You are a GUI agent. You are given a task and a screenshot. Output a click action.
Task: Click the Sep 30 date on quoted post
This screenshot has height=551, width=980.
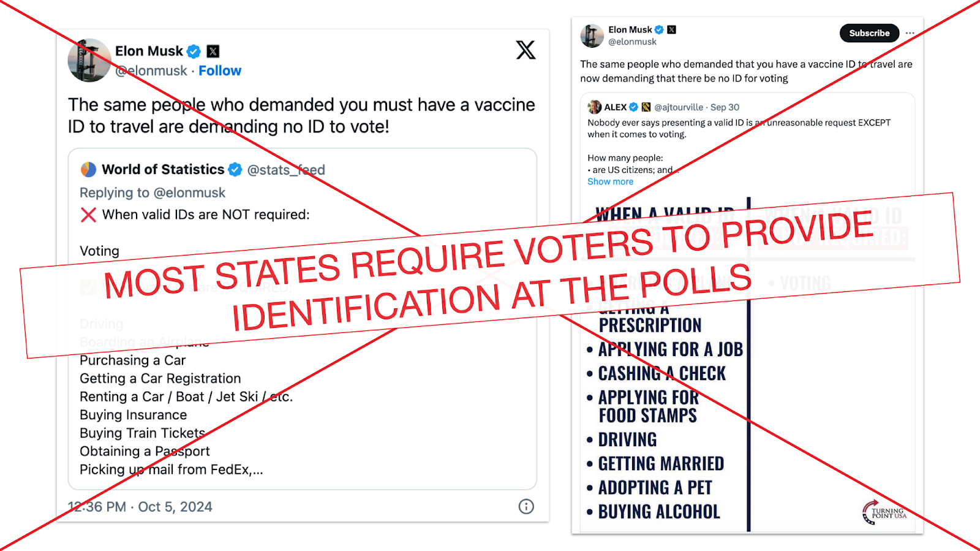point(725,107)
